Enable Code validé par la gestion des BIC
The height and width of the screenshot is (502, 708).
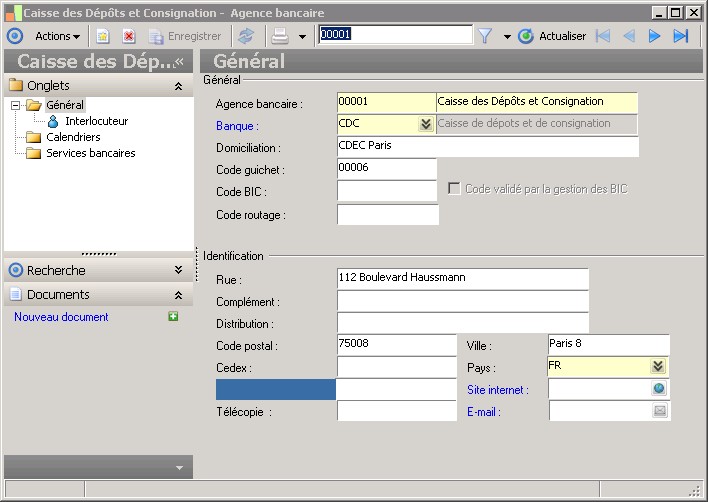[x=455, y=188]
